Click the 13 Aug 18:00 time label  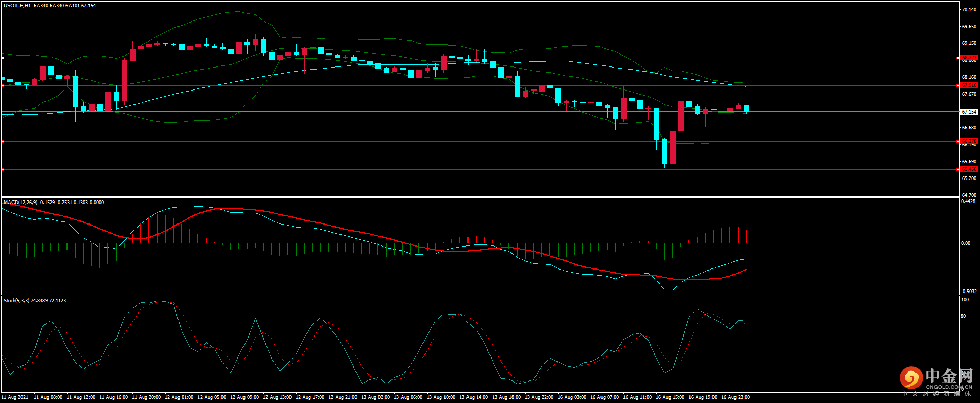point(506,397)
